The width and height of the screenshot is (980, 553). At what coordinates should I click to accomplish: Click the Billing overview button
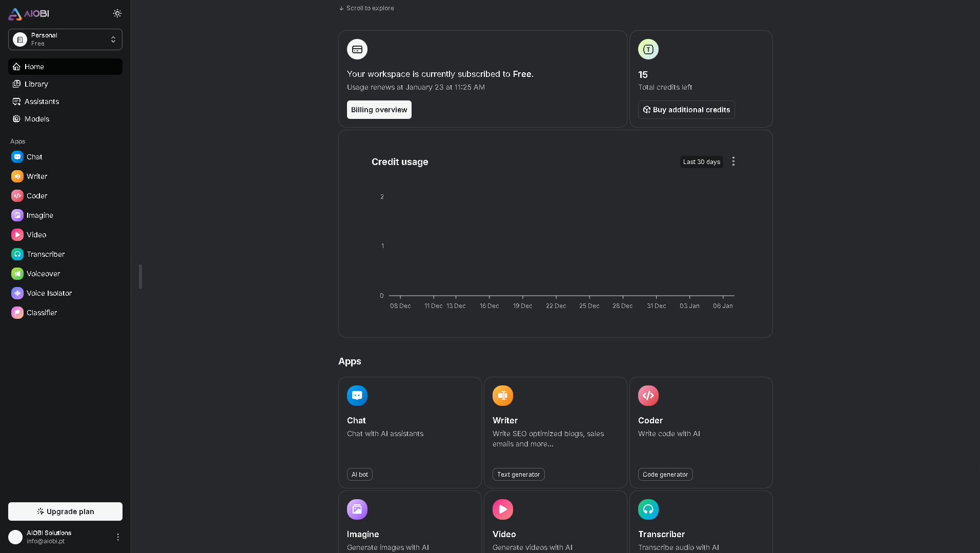(x=379, y=110)
